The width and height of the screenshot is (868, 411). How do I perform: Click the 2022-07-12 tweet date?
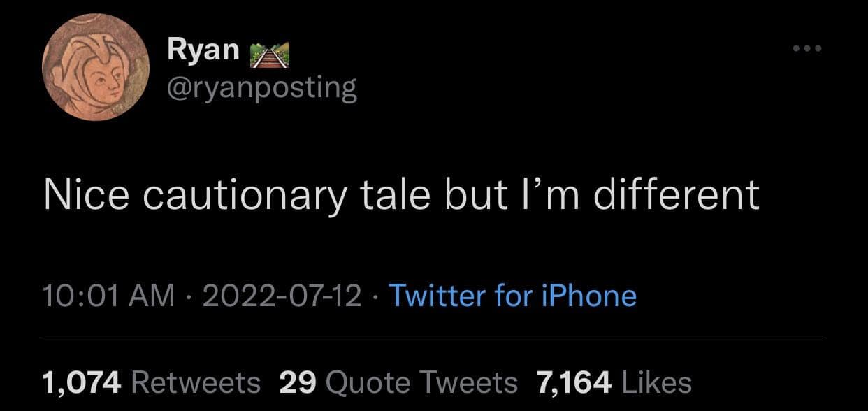[x=282, y=296]
